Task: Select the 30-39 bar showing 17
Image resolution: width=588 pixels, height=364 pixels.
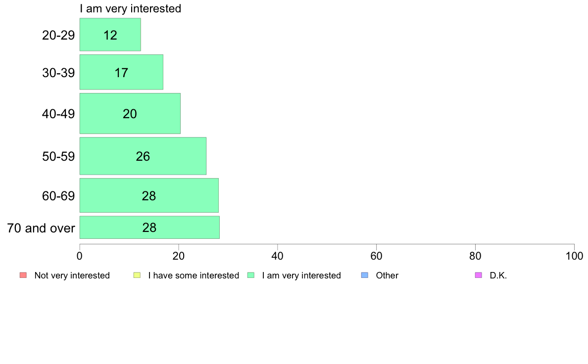Action: point(121,72)
